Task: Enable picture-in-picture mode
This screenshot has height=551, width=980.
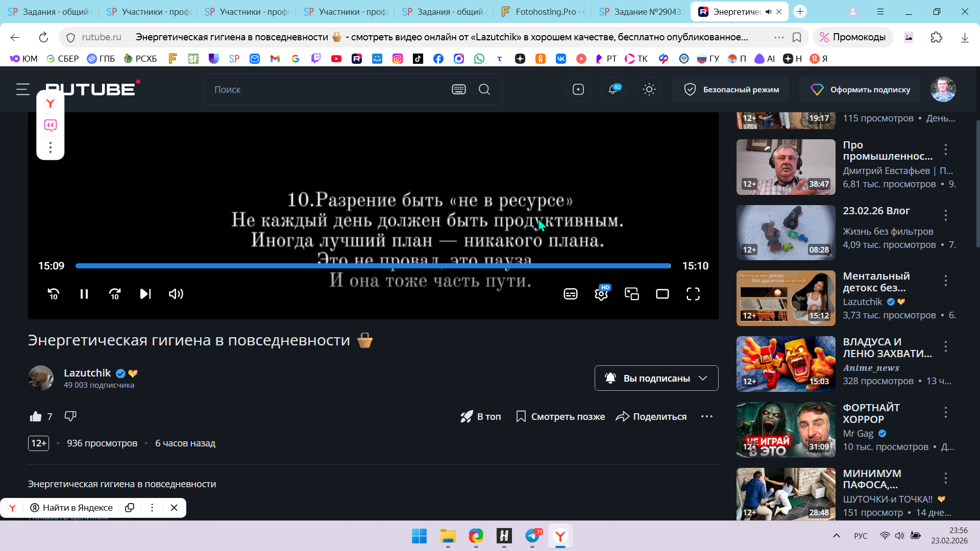Action: [x=632, y=294]
